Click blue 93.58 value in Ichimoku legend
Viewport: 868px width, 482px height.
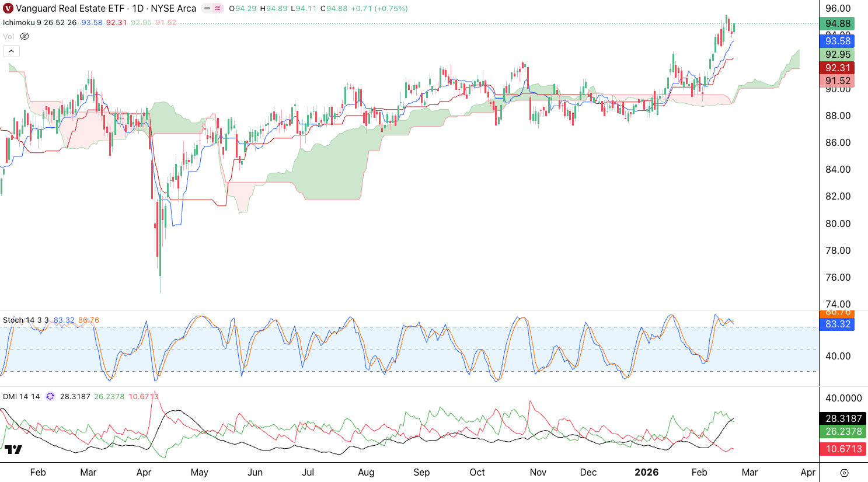pos(92,22)
